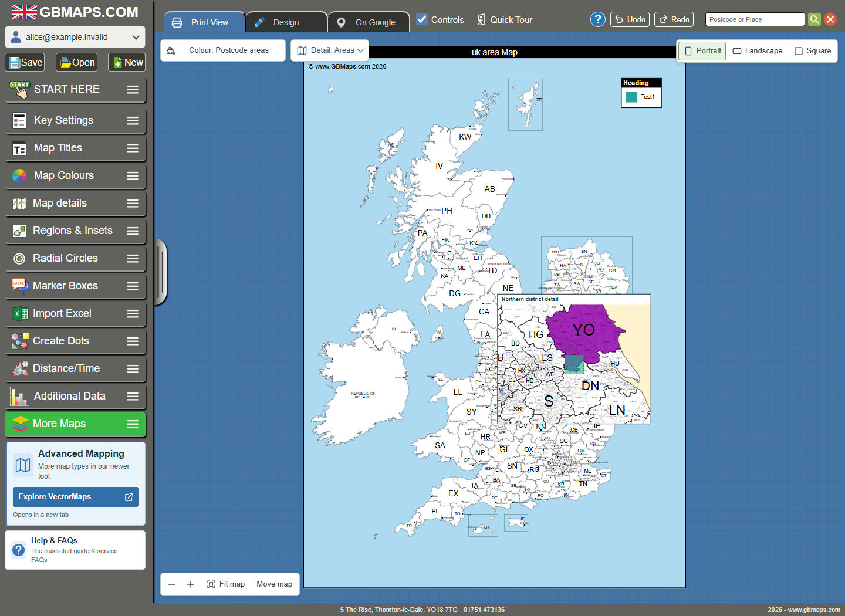The width and height of the screenshot is (845, 616).
Task: Select Landscape page orientation
Action: coord(758,51)
